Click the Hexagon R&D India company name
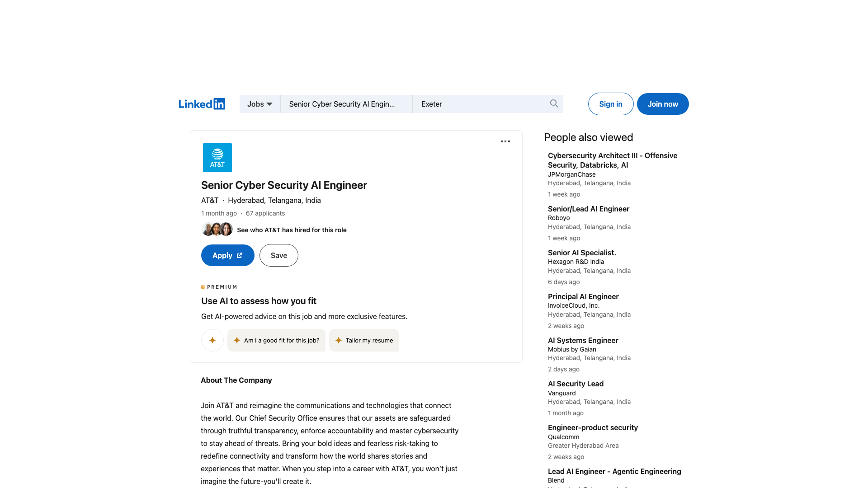This screenshot has height=488, width=868. click(x=576, y=262)
